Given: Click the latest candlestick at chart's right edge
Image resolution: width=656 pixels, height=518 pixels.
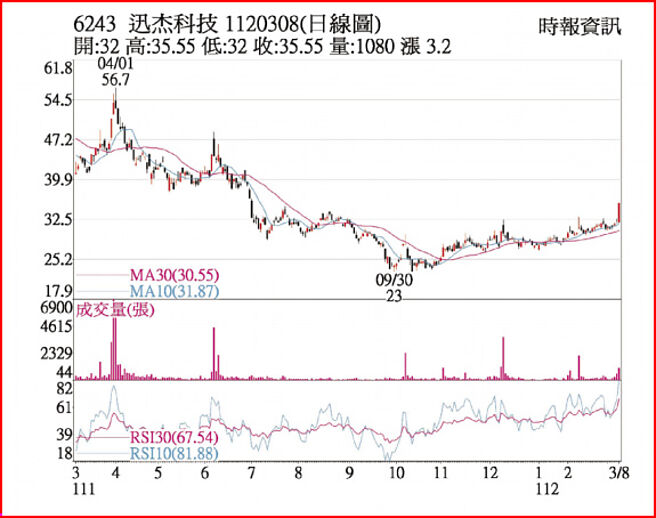Looking at the screenshot, I should coord(619,213).
